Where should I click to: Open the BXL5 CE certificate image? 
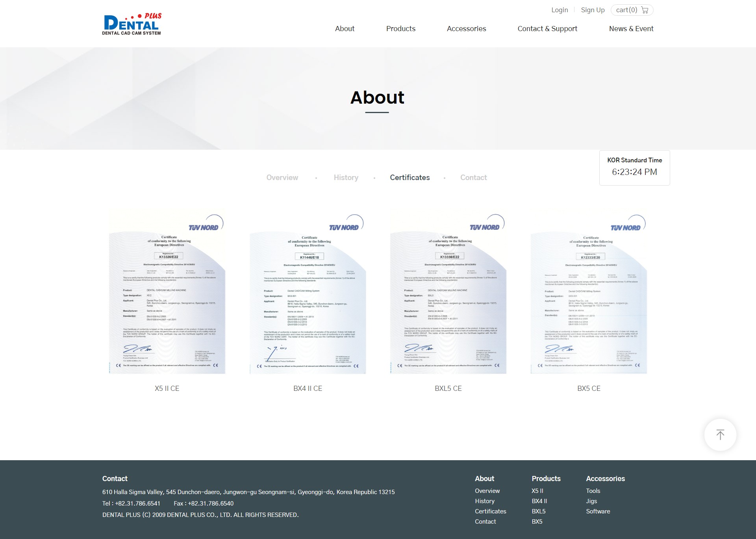[x=448, y=291]
